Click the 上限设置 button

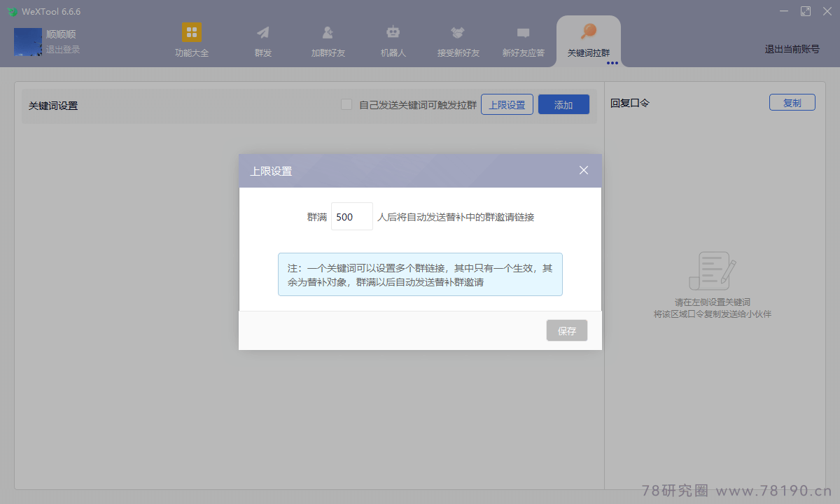(x=507, y=104)
